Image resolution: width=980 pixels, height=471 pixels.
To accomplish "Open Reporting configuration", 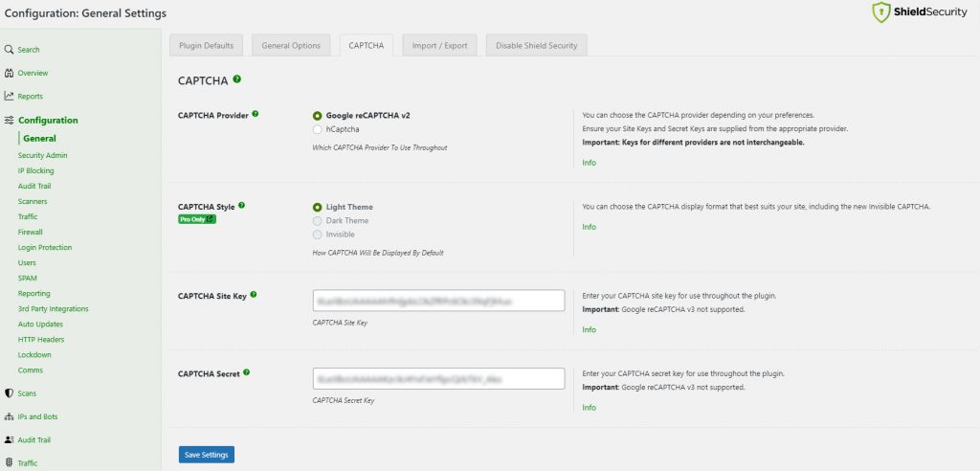I will [33, 293].
